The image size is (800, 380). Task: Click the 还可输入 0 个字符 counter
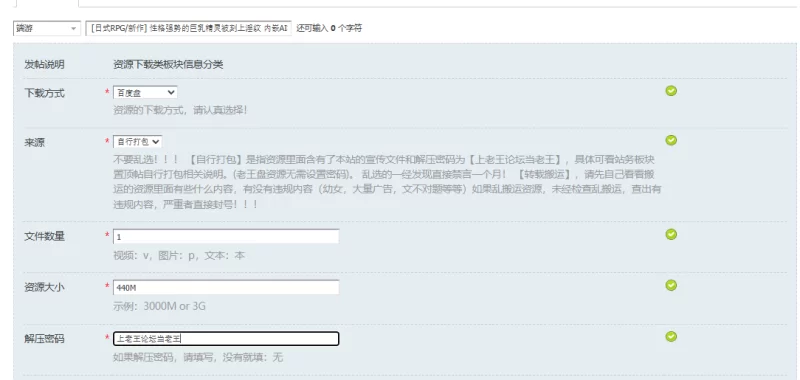(x=329, y=29)
